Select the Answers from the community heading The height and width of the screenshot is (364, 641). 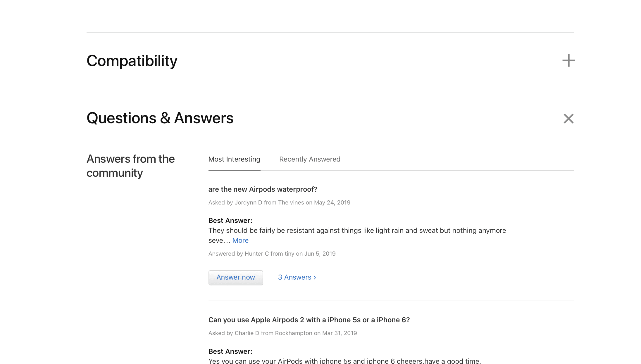click(x=130, y=166)
